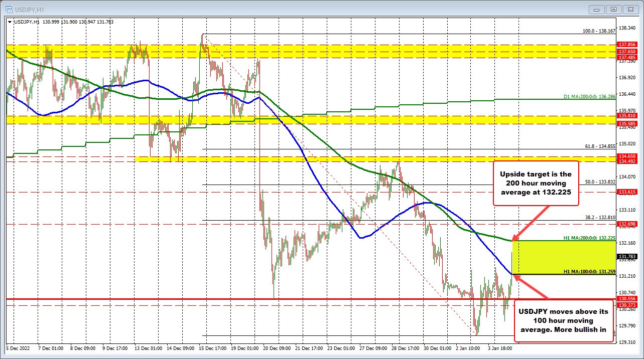644x359 pixels.
Task: Click the red price tag 137.856
Action: (x=628, y=45)
